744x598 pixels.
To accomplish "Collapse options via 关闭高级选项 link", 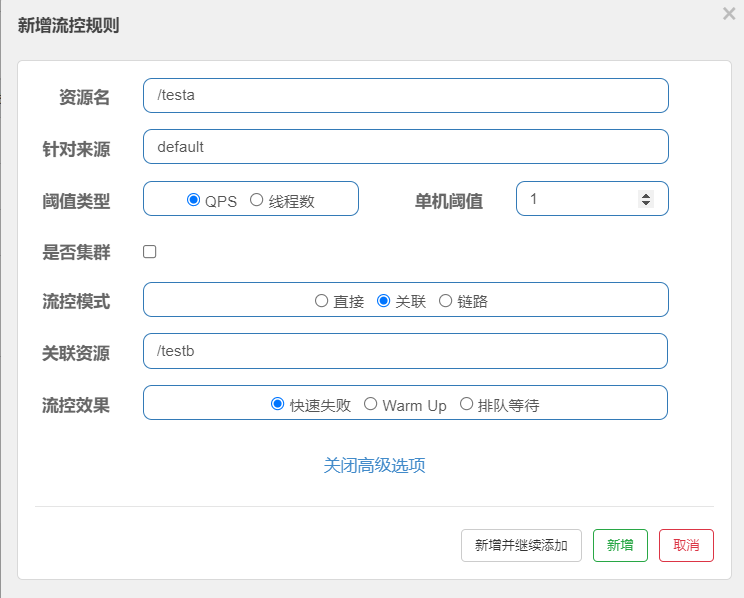I will tap(374, 466).
